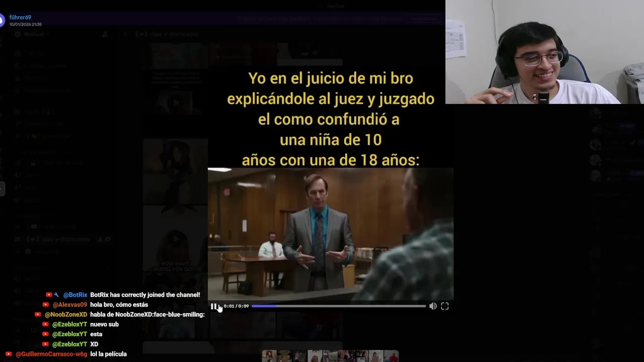This screenshot has height=362, width=644.
Task: Select last thumbnail in the bottom media strip
Action: coord(391,356)
